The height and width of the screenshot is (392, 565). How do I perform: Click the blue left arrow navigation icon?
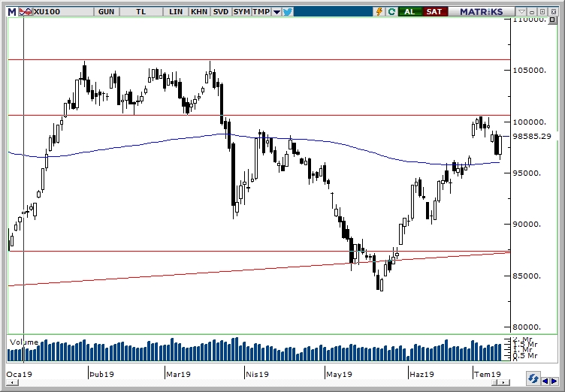click(x=545, y=381)
